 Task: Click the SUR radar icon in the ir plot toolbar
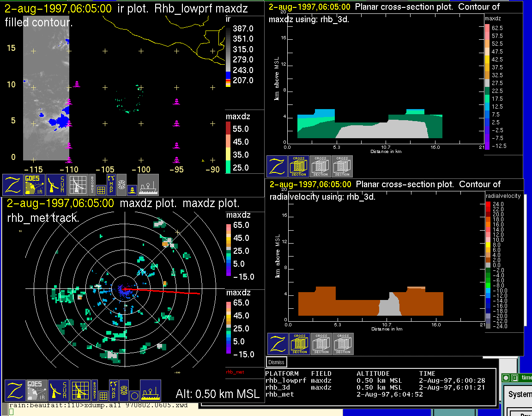(x=57, y=185)
